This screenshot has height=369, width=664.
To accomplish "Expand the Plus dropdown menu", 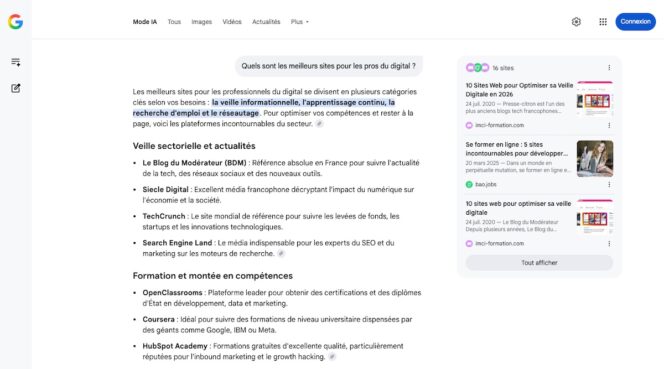I will pyautogui.click(x=300, y=22).
